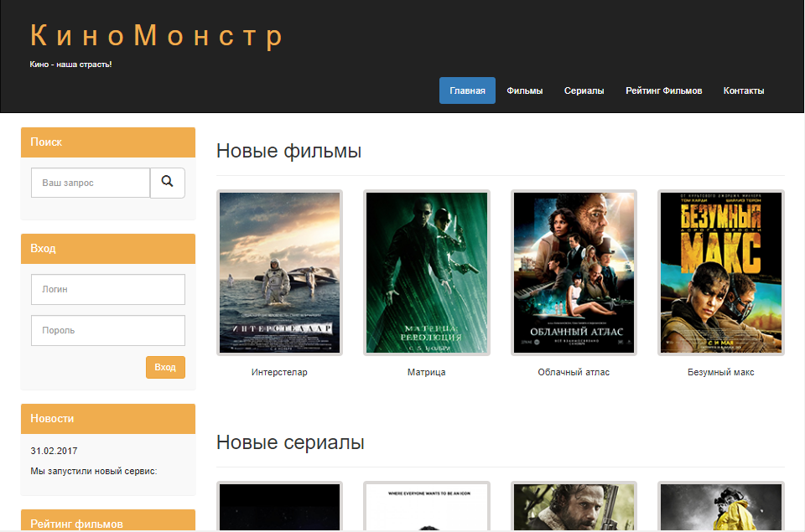Click news text 'Мы запустили новый сервис:'

[x=93, y=471]
